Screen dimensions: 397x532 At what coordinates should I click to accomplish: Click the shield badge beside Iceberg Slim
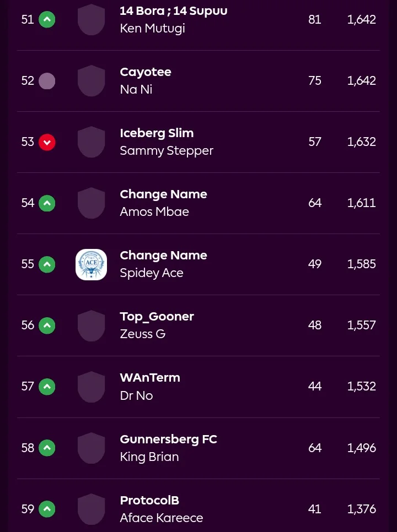tap(91, 142)
